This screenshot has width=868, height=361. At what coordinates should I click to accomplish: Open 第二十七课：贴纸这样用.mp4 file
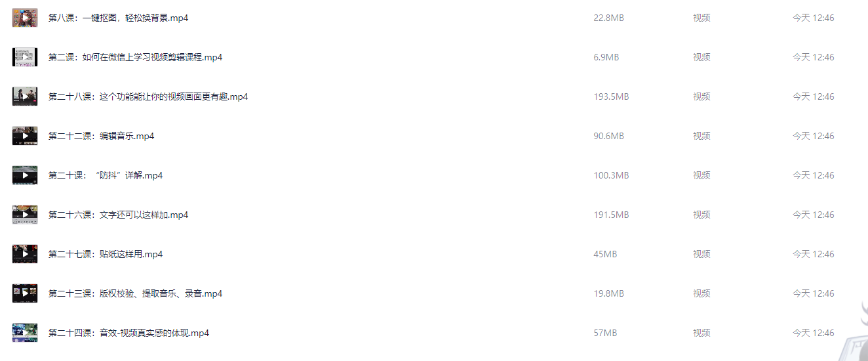tap(106, 254)
